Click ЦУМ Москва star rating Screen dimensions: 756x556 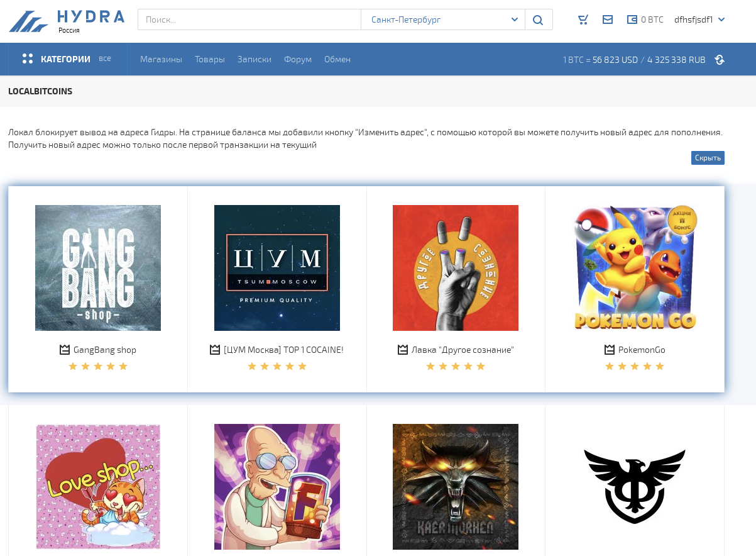click(x=277, y=366)
